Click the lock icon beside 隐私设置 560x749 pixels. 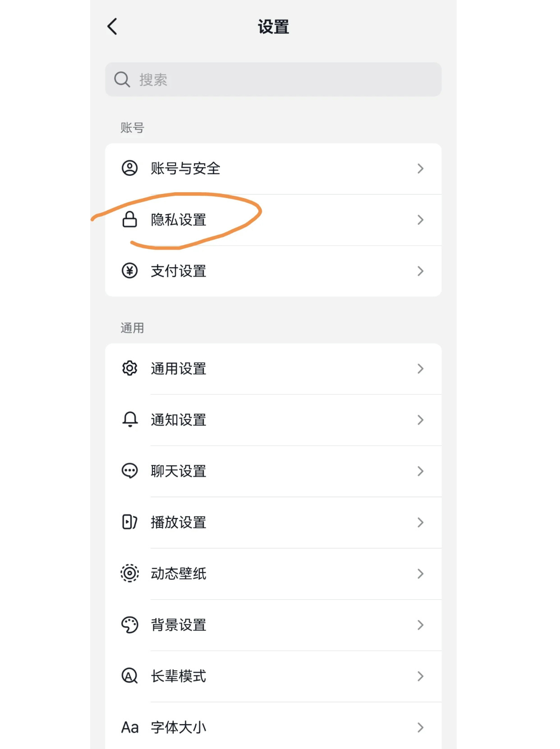pos(129,220)
